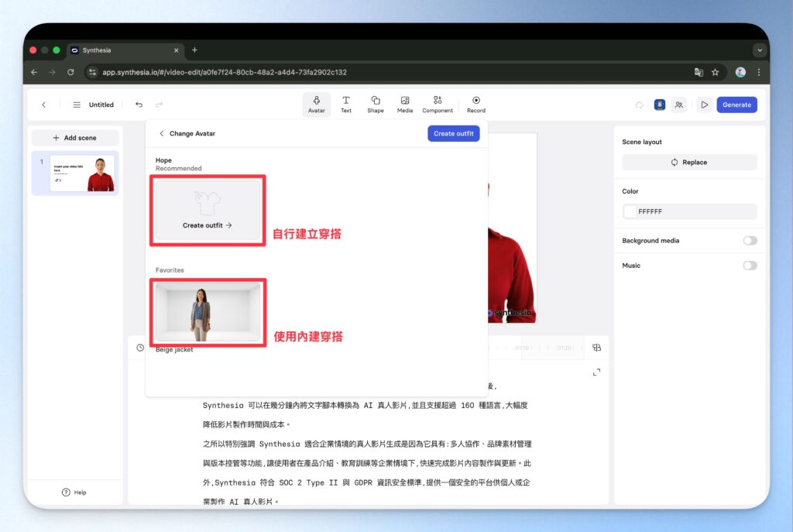Select the Beige jacket avatar thumbnail

(208, 312)
